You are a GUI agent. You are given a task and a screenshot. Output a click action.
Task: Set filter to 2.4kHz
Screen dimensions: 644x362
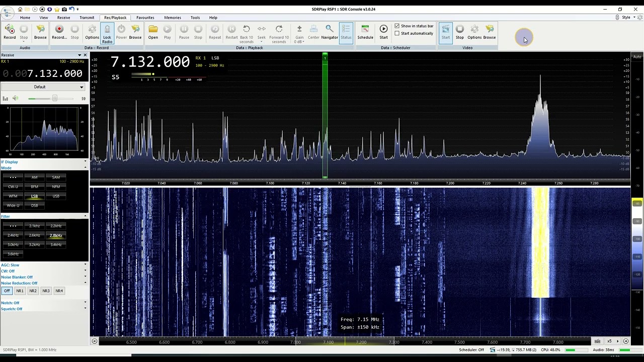(13, 235)
